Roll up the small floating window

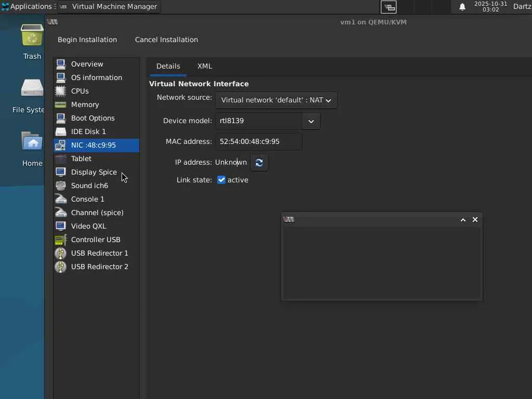(463, 220)
